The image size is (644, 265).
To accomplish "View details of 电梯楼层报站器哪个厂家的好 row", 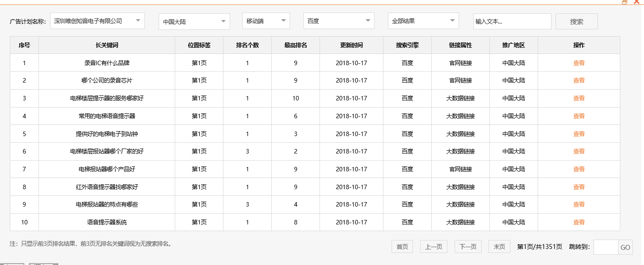I will pyautogui.click(x=579, y=152).
